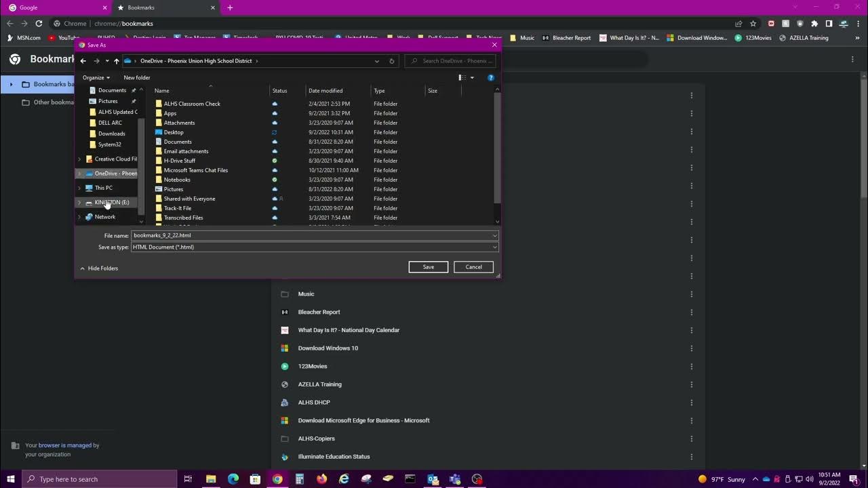
Task: Select H-Drive Stuff folder
Action: (x=179, y=161)
